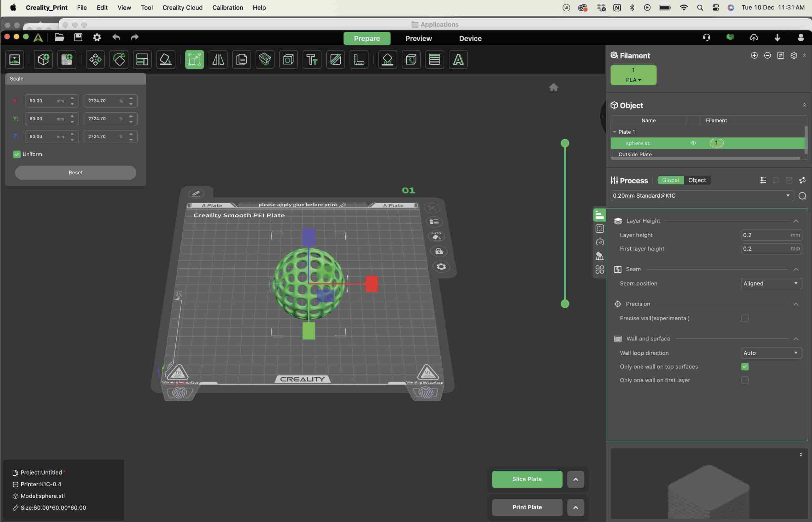The height and width of the screenshot is (522, 812).
Task: Open the PLA filament dropdown
Action: pos(633,80)
